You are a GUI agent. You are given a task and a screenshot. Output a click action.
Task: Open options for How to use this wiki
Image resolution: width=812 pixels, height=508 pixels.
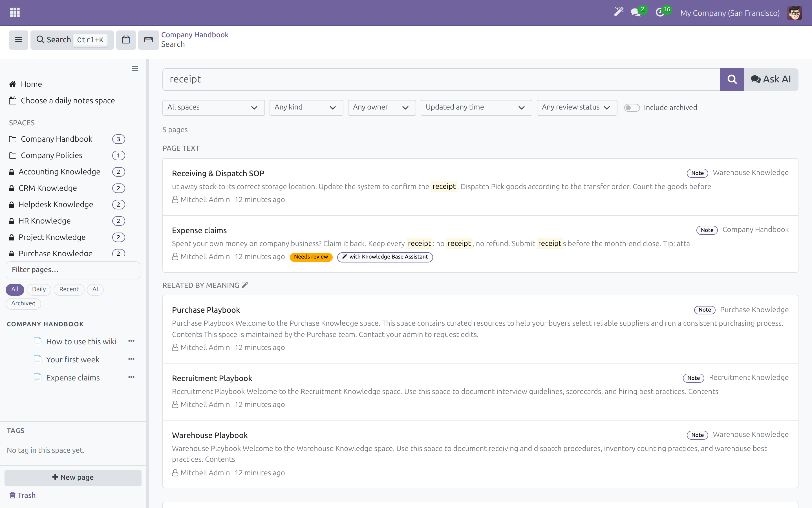click(131, 341)
